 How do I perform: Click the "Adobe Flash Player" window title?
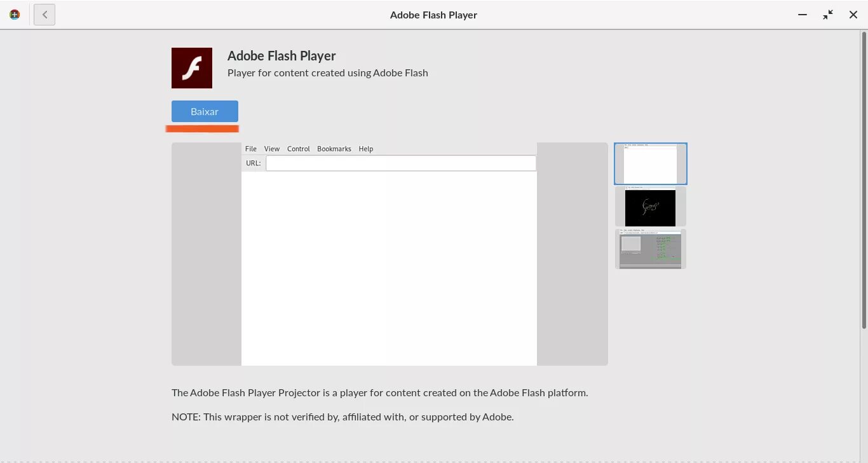pyautogui.click(x=433, y=15)
